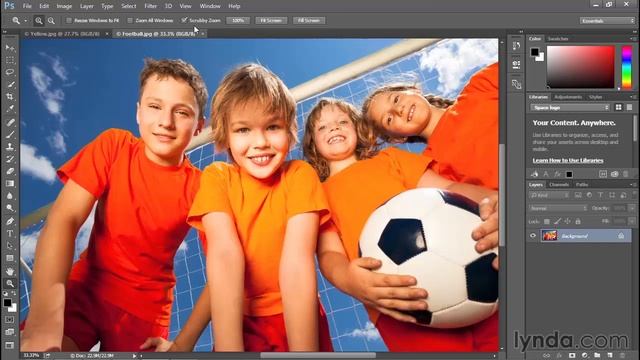Click the 100% zoom button
This screenshot has width=640, height=360.
click(238, 20)
